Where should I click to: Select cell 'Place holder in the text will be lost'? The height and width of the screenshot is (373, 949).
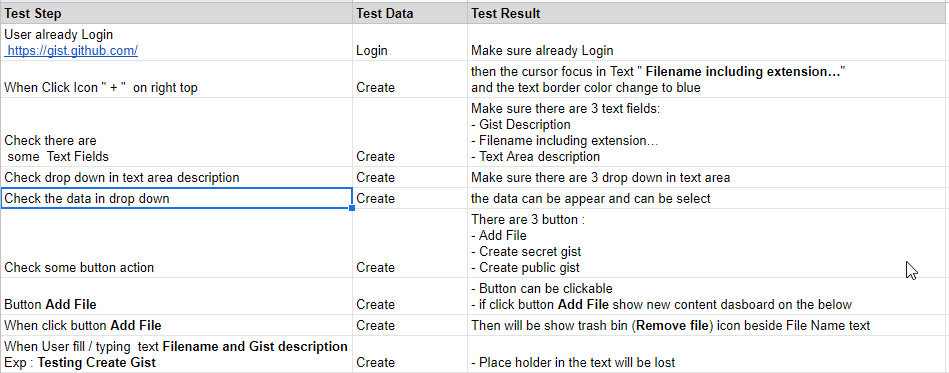[708, 354]
